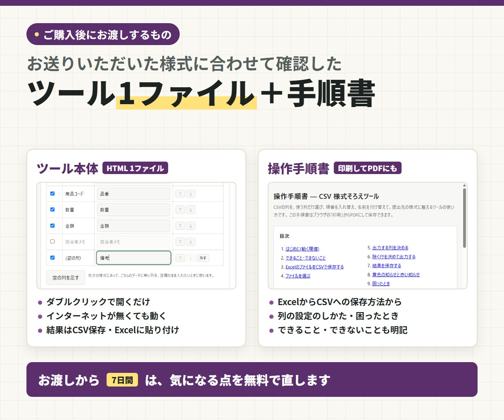Image resolution: width=504 pixels, height=420 pixels.
Task: Click the 7日間 yellow badge
Action: click(x=122, y=380)
